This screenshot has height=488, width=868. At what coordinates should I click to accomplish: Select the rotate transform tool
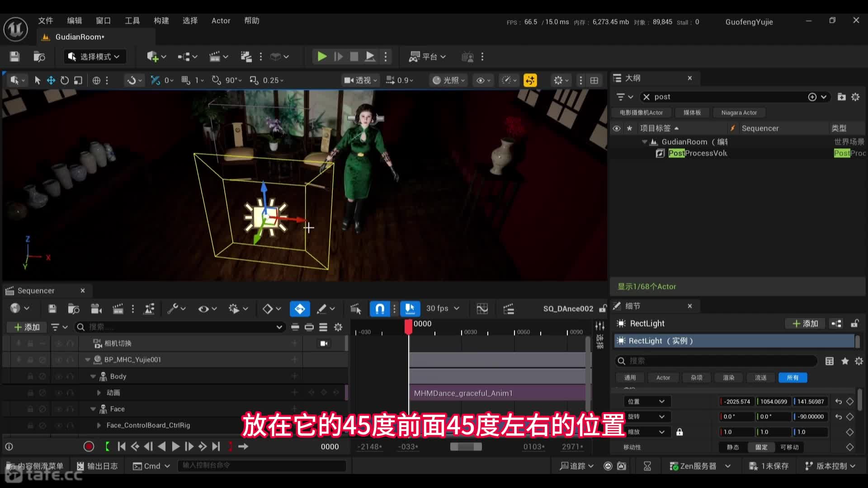point(65,80)
